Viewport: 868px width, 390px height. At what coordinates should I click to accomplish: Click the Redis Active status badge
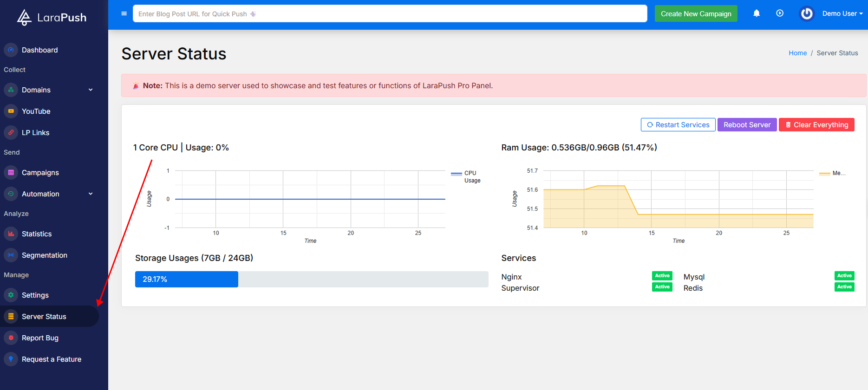click(x=844, y=287)
